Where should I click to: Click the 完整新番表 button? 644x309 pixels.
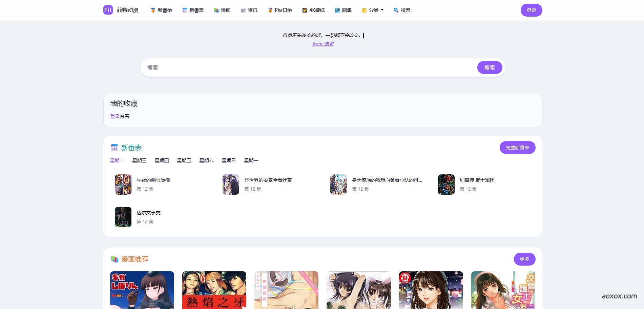pyautogui.click(x=517, y=148)
